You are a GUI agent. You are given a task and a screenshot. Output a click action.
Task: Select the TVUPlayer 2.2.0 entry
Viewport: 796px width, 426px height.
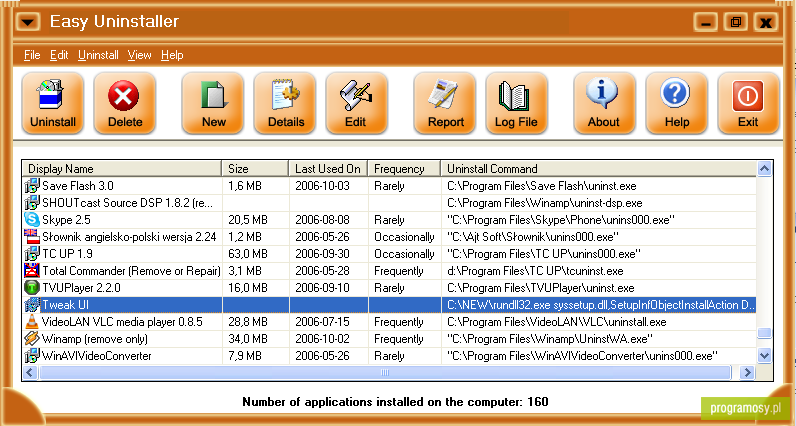pos(81,288)
